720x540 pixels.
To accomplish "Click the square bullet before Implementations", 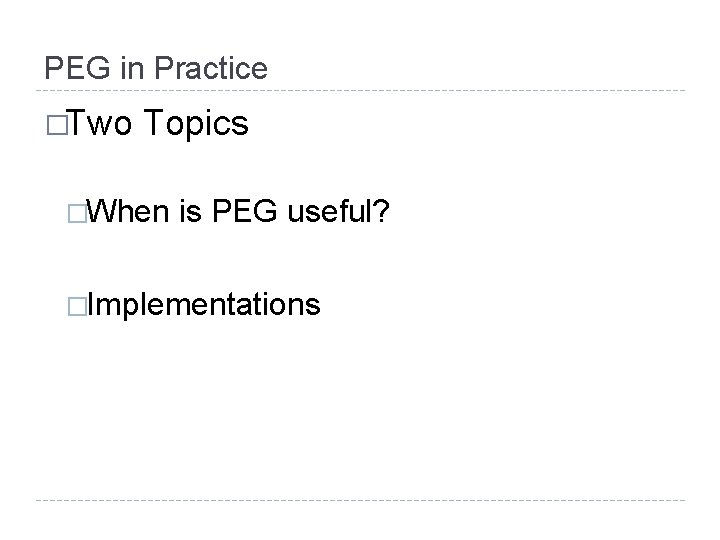I will (77, 307).
